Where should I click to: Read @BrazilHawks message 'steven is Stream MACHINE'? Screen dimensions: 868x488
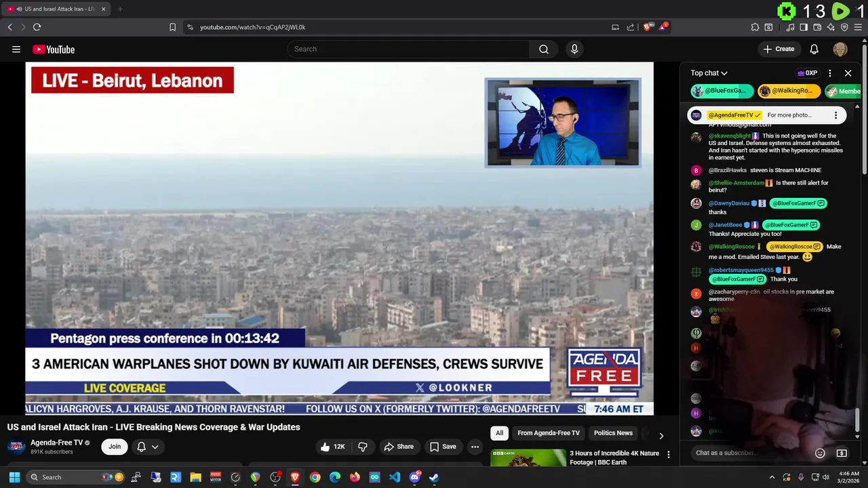(x=785, y=170)
